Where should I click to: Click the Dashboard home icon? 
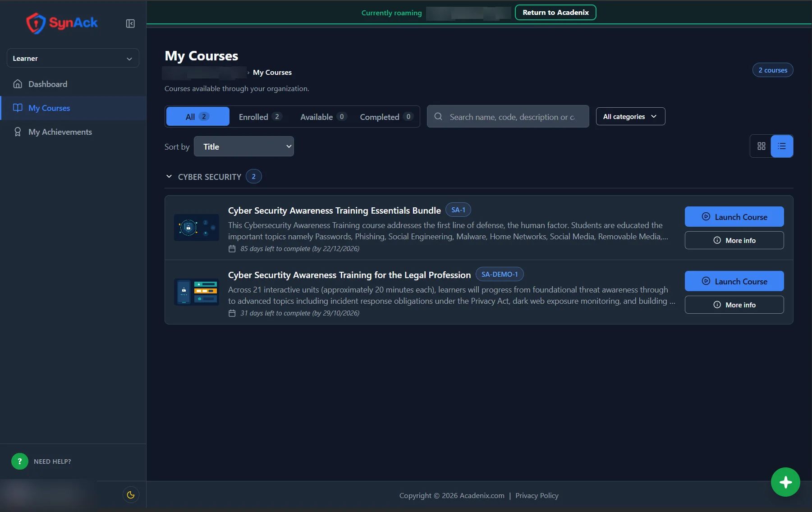[18, 84]
